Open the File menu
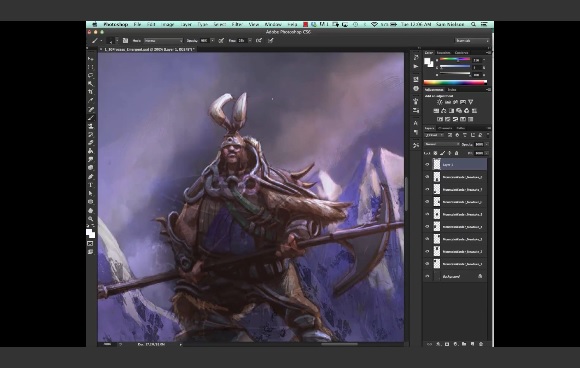580x368 pixels. (137, 24)
